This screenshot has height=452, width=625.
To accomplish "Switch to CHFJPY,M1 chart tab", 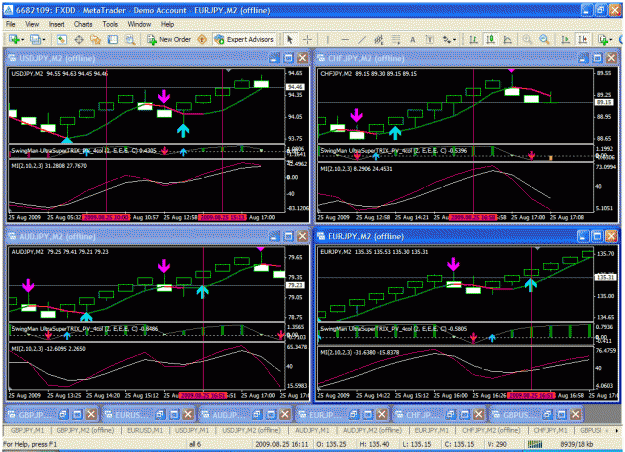I will tap(551, 430).
